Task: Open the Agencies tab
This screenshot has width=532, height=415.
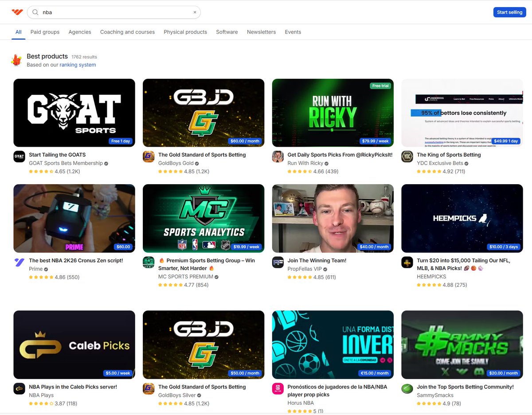Action: coord(80,32)
